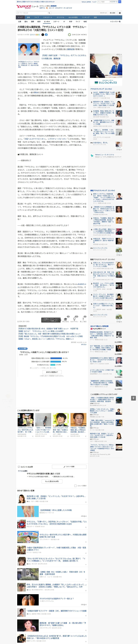Select the IT category

[x=64, y=21]
